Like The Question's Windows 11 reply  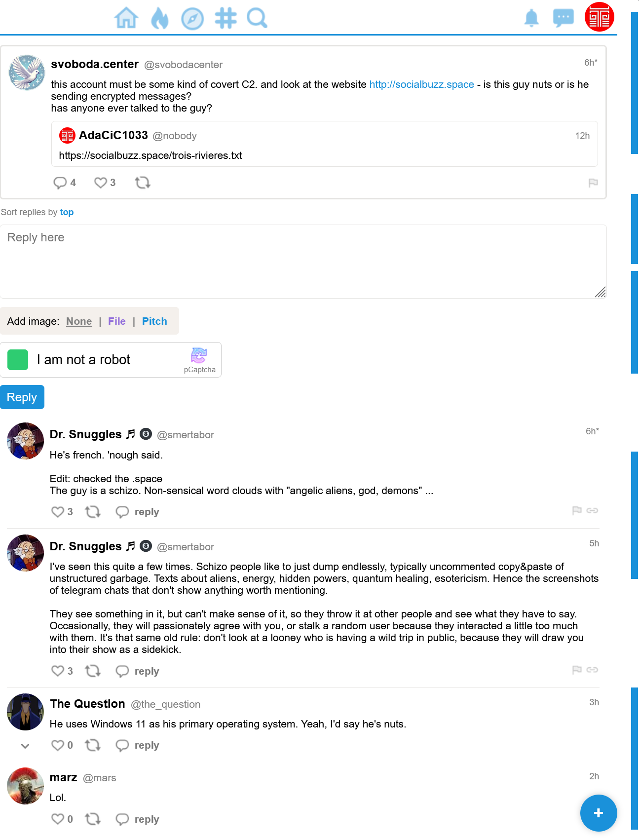click(x=58, y=745)
